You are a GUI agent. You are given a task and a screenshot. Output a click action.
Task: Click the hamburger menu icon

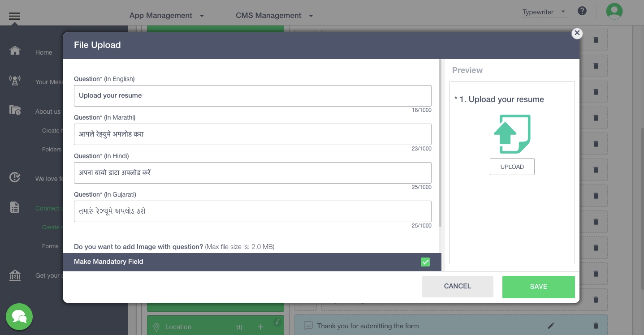point(14,16)
